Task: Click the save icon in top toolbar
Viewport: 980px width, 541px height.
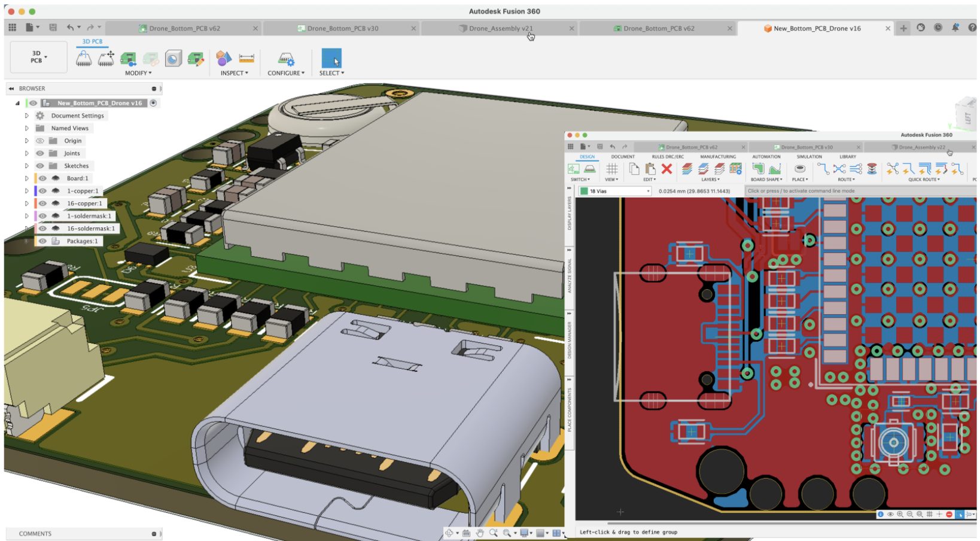Action: click(x=53, y=28)
